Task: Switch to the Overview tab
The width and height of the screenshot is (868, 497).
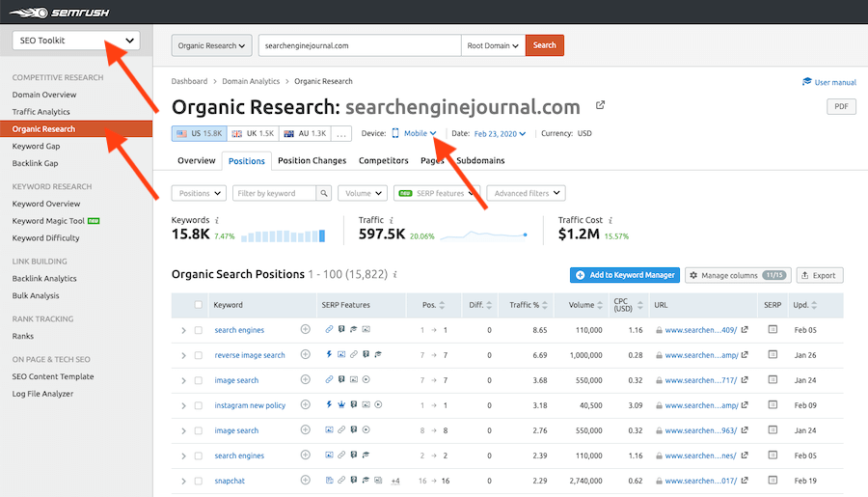Action: (x=196, y=160)
